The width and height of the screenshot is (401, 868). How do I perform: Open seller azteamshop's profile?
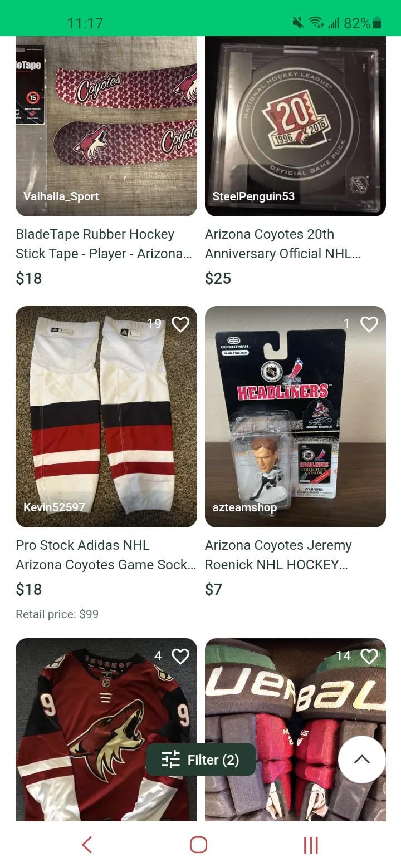[244, 507]
